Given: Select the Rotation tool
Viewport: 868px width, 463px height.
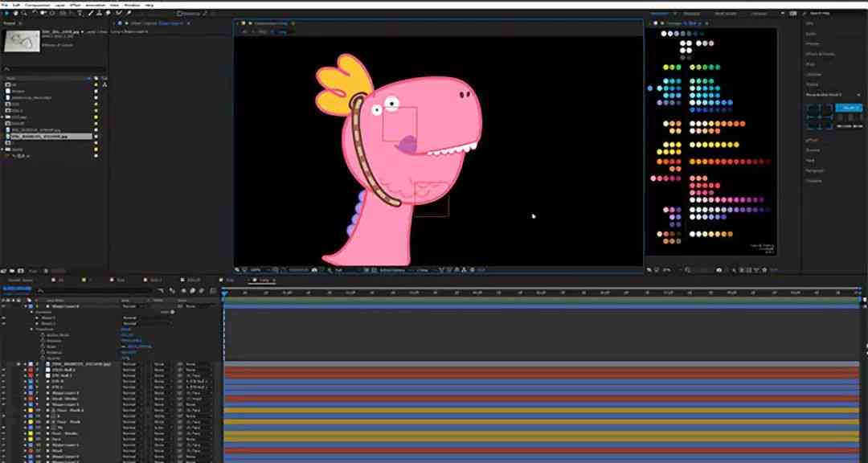Looking at the screenshot, I should pyautogui.click(x=35, y=13).
